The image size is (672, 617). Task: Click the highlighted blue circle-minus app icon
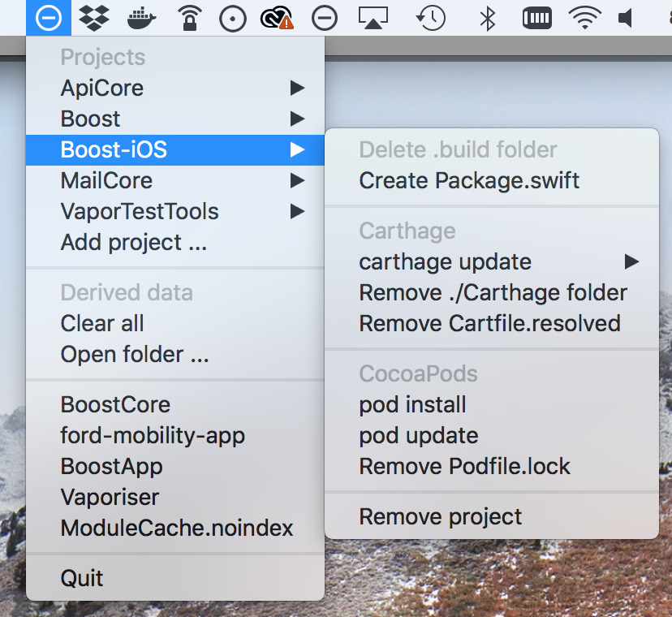click(49, 18)
